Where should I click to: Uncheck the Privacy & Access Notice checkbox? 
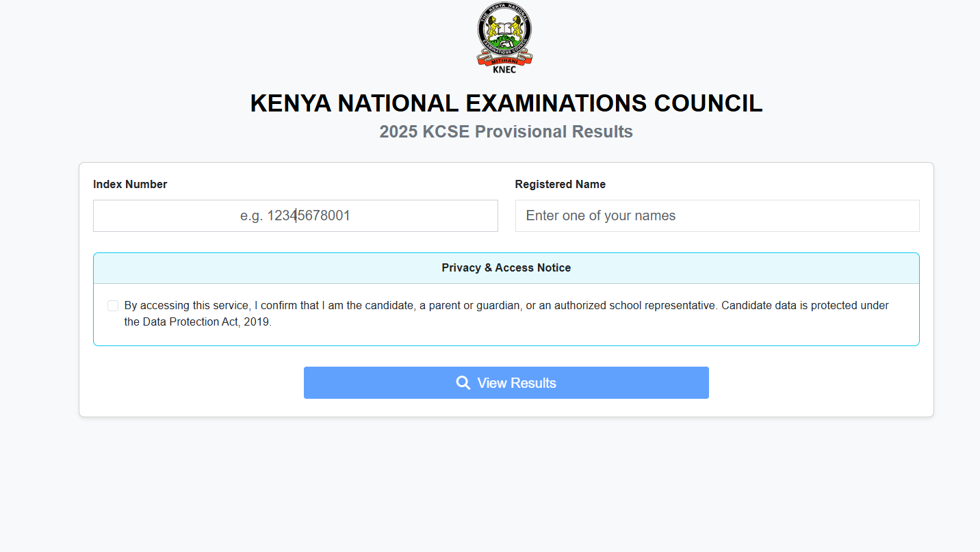(113, 305)
